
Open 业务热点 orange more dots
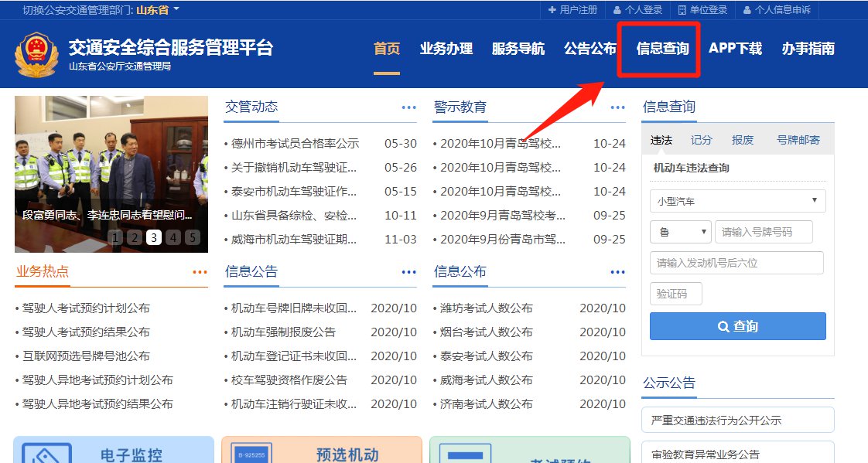(200, 272)
